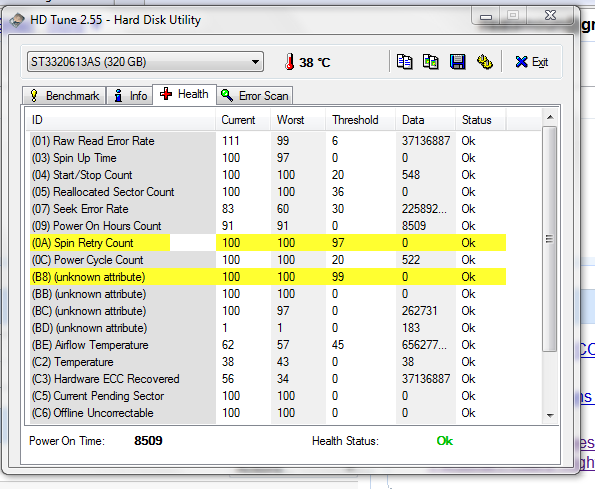Select the Power Cycle Count row
595x489 pixels.
point(268,260)
